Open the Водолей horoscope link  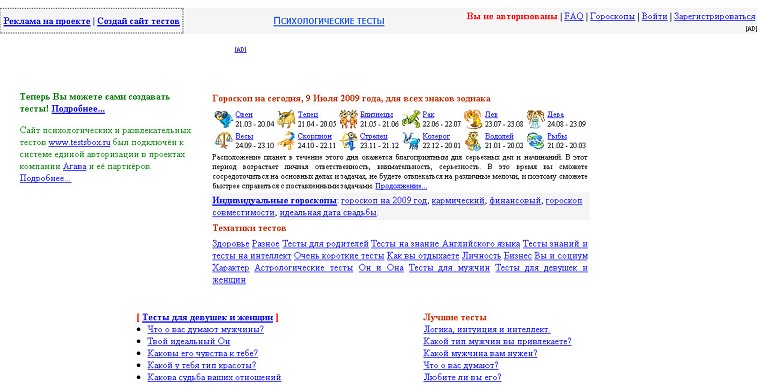click(499, 136)
